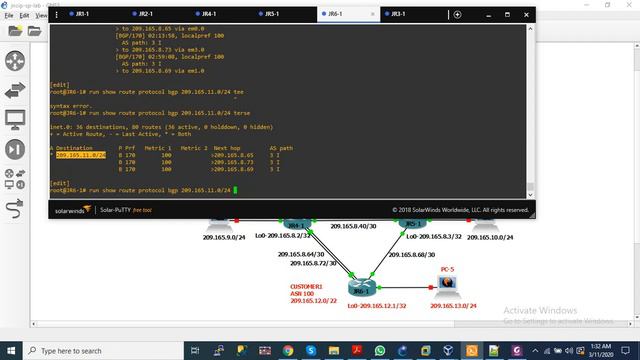Image resolution: width=640 pixels, height=360 pixels.
Task: Click GNS3 canvas horizontal scrollbar right arrow
Action: (x=630, y=324)
